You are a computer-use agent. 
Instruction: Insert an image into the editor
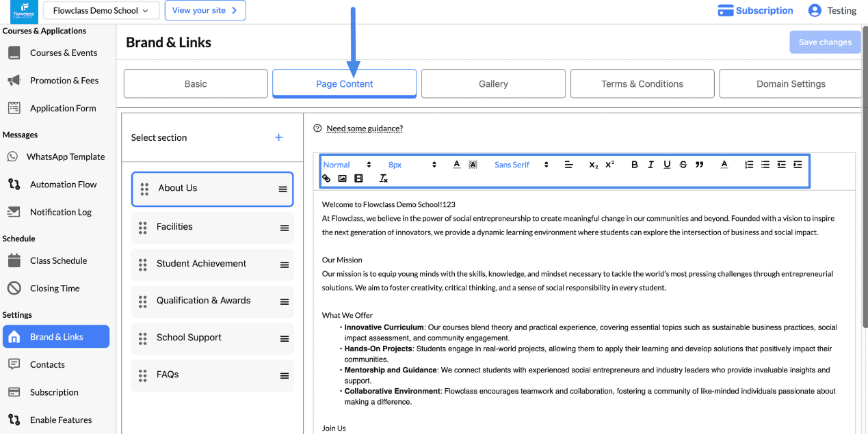click(x=342, y=178)
